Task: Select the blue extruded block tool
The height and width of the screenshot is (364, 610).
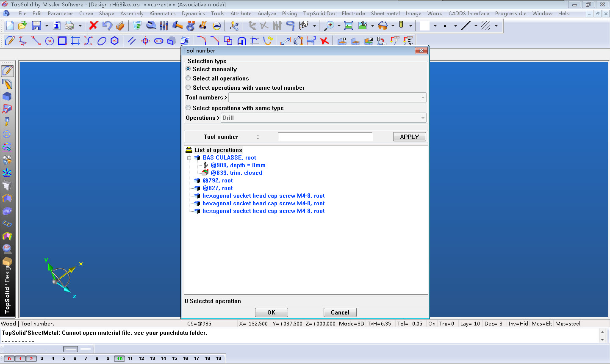Action: click(x=171, y=41)
